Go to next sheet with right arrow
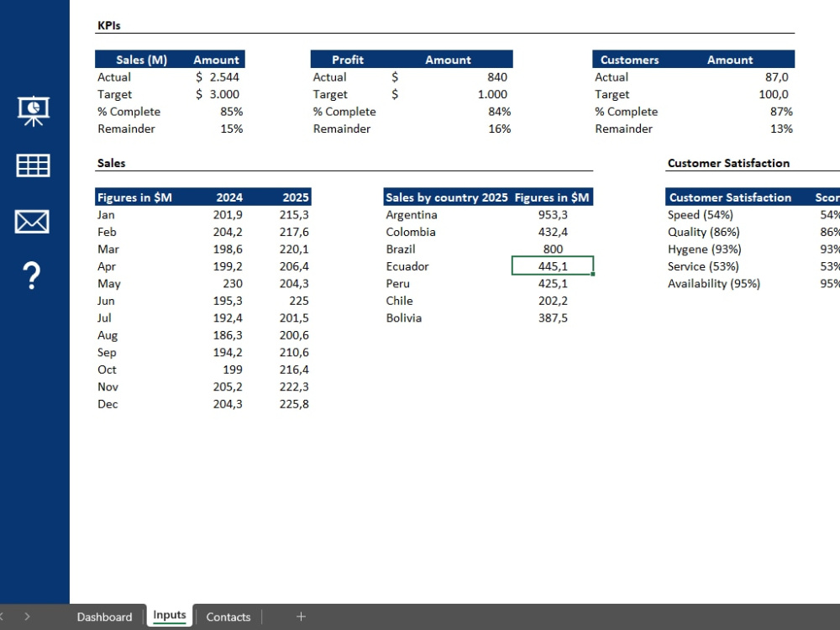The image size is (840, 630). click(28, 617)
